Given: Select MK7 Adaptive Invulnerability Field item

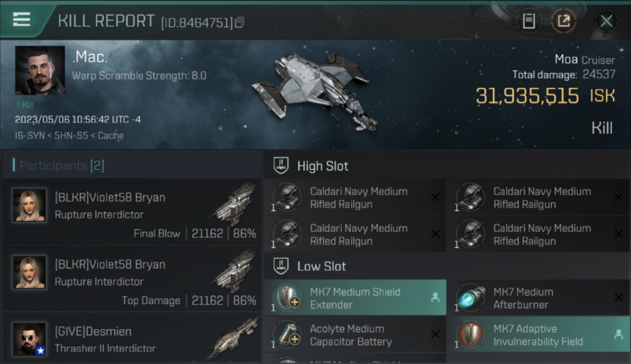Looking at the screenshot, I should click(538, 335).
